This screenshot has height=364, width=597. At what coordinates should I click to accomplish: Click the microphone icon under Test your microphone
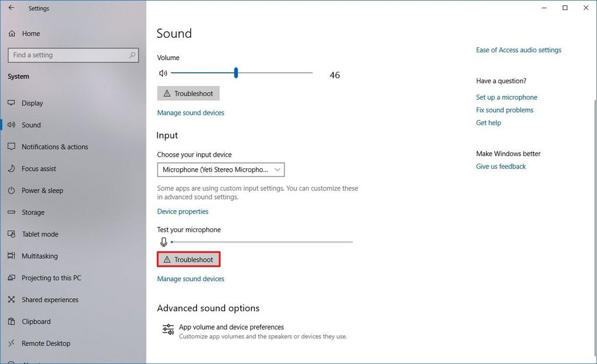163,242
